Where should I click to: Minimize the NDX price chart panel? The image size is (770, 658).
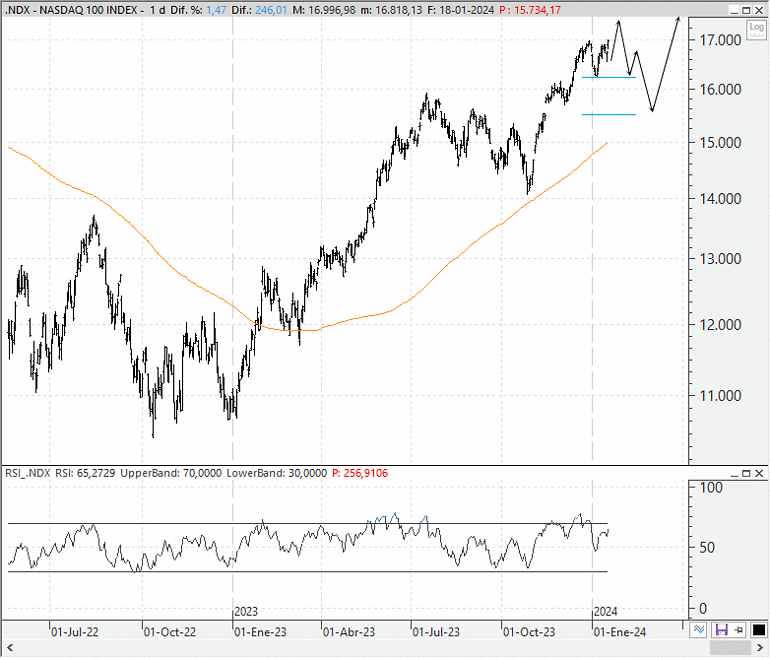[734, 10]
